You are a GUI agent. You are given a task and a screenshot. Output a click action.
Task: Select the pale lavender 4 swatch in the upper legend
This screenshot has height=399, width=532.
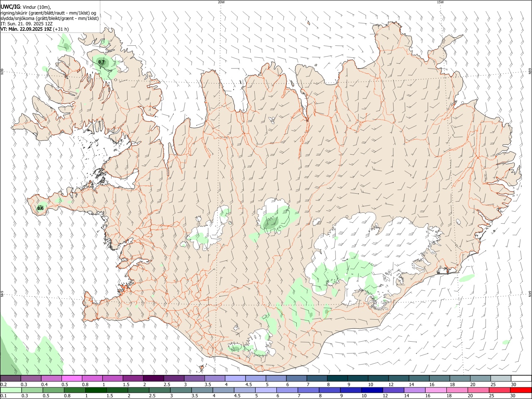[x=235, y=378]
